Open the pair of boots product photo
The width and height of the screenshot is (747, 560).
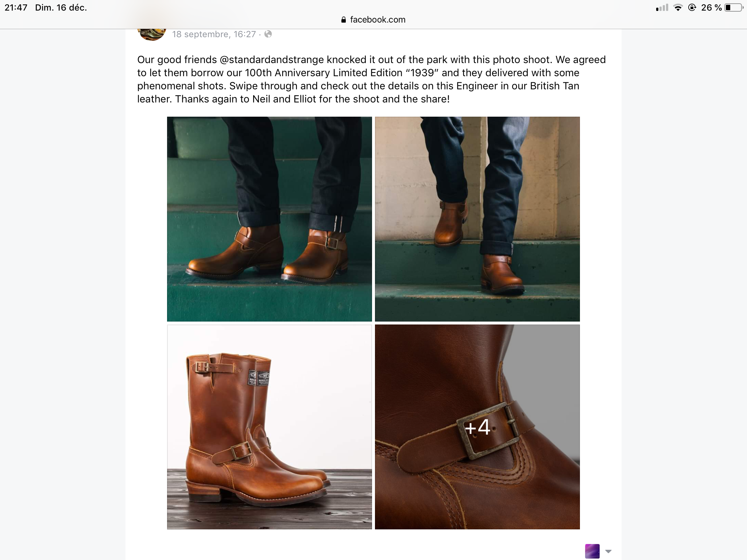(x=270, y=427)
